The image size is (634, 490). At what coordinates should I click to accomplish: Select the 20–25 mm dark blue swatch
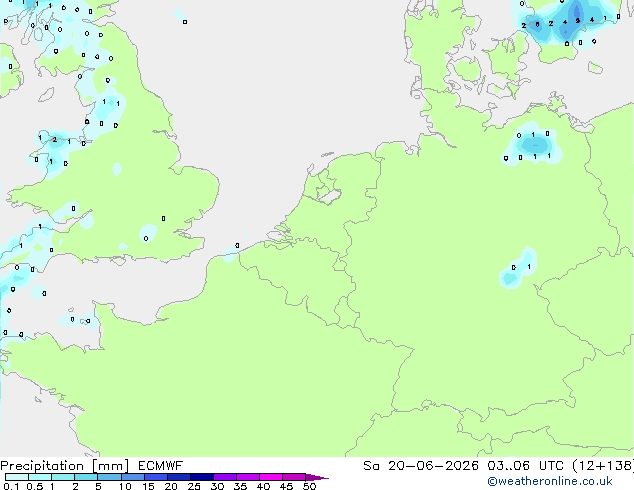179,477
